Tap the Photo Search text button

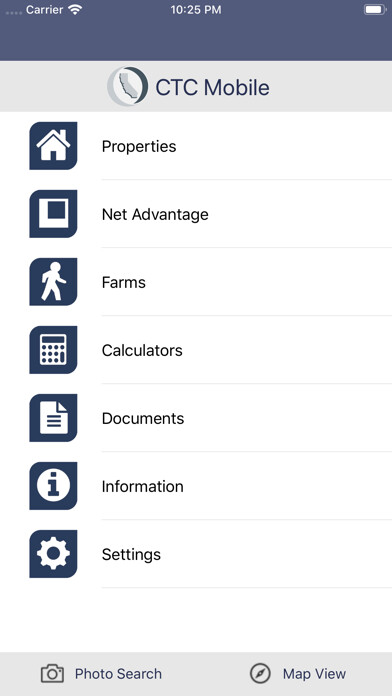tap(118, 674)
